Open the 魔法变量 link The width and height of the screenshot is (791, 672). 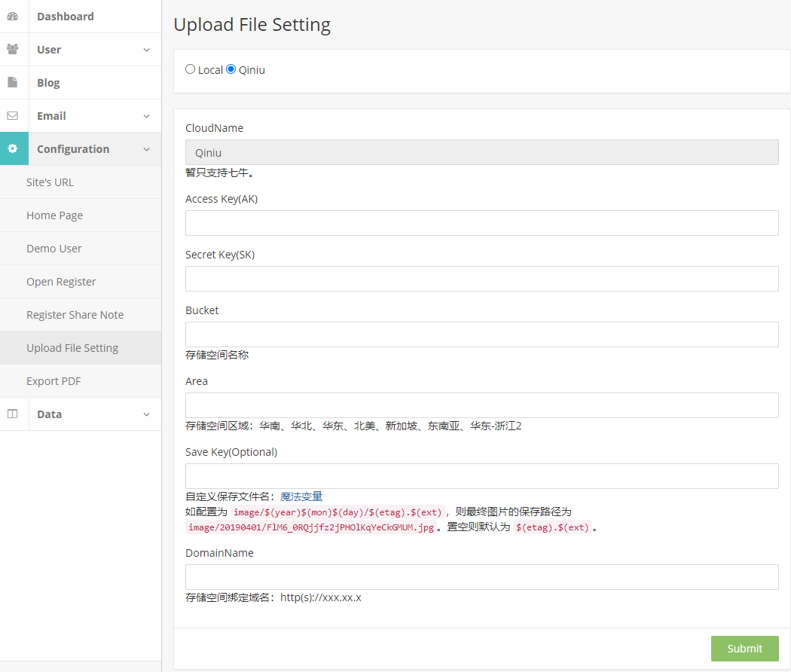pyautogui.click(x=301, y=496)
